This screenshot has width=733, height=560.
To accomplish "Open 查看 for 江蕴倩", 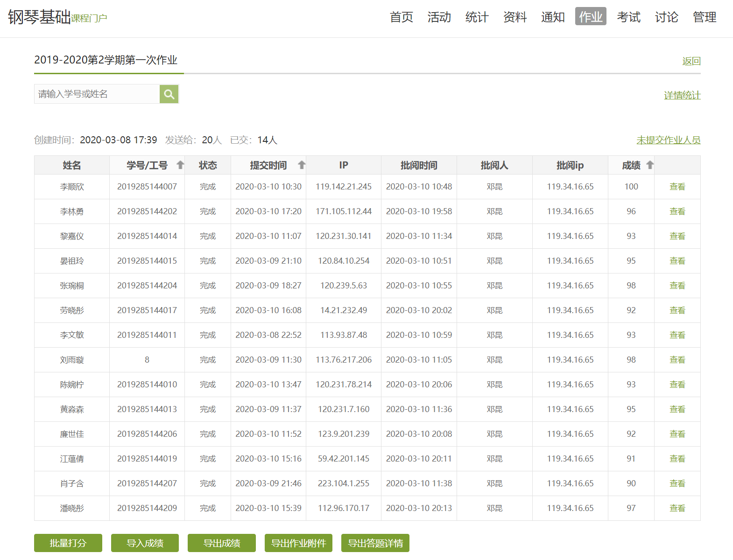I will click(x=677, y=459).
